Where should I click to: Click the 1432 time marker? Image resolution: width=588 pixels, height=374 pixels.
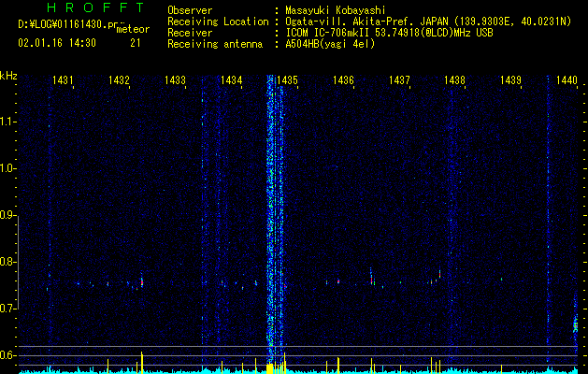pos(119,80)
